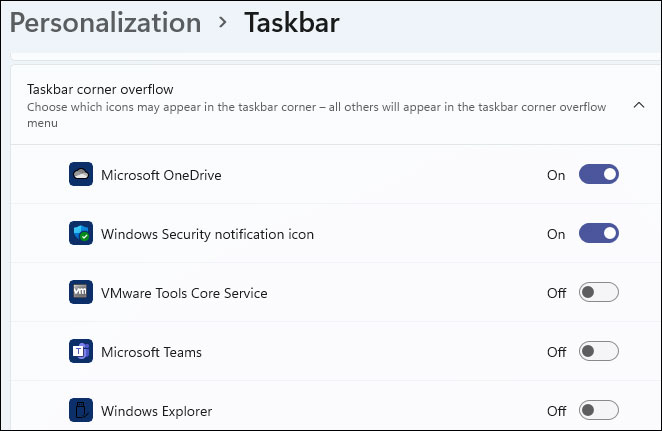Enable the VMware Tools Core Service toggle
This screenshot has height=431, width=662.
[x=598, y=293]
